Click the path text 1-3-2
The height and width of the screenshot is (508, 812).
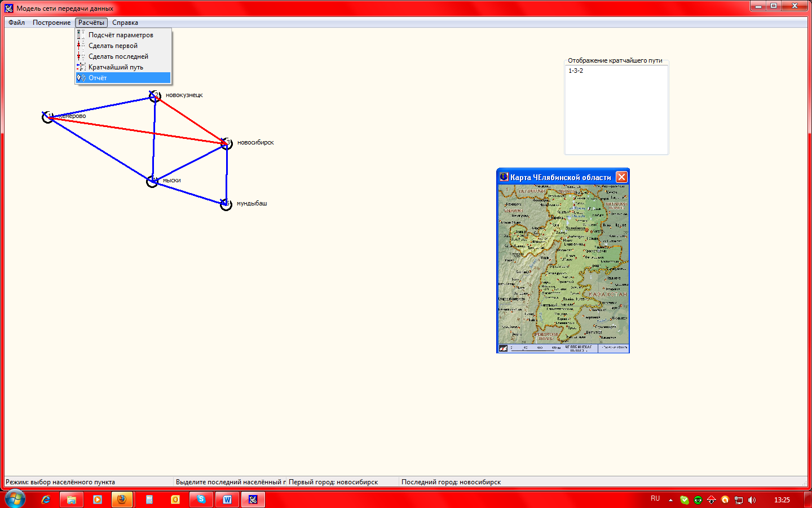click(576, 71)
